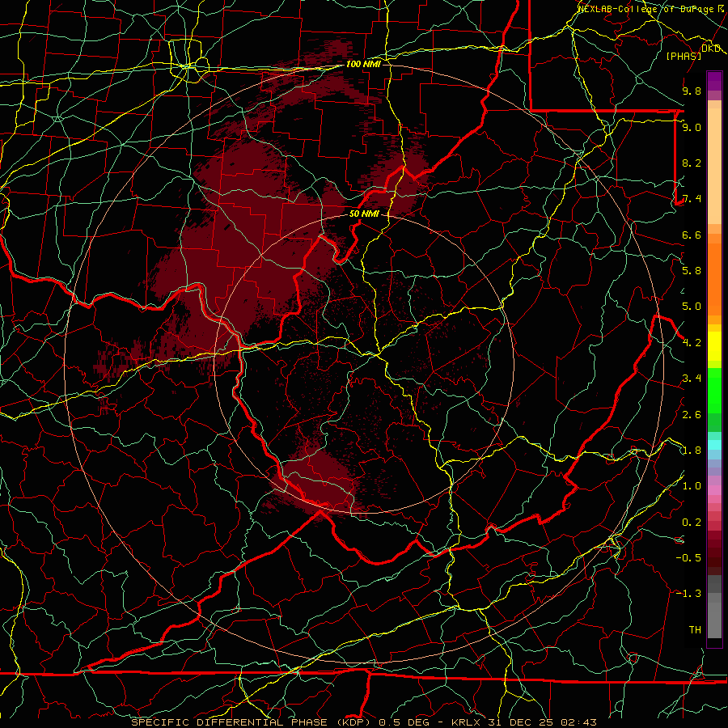Pick the 6.6 legend scale value
The width and height of the screenshot is (728, 728).
[692, 235]
